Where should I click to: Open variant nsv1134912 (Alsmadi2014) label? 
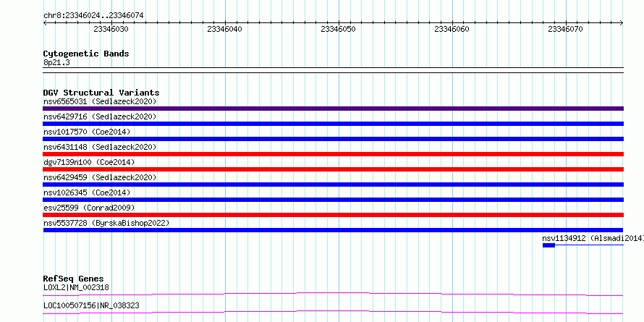[x=593, y=238]
